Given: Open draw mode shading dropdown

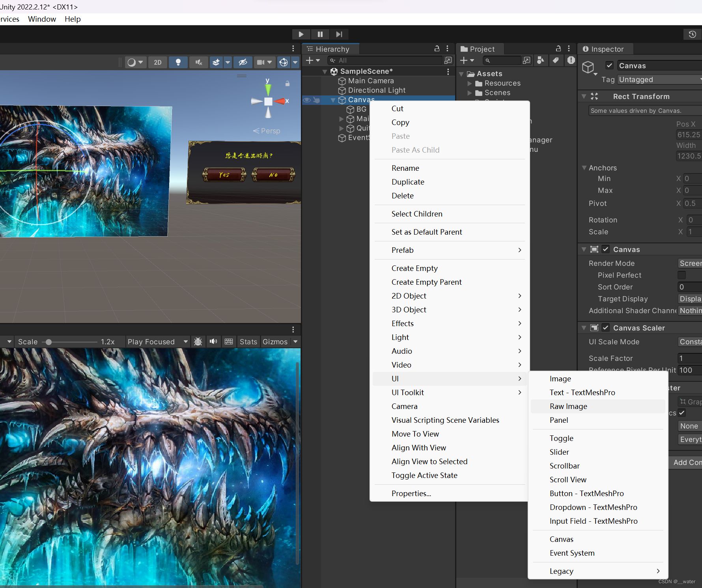Looking at the screenshot, I should [x=135, y=62].
